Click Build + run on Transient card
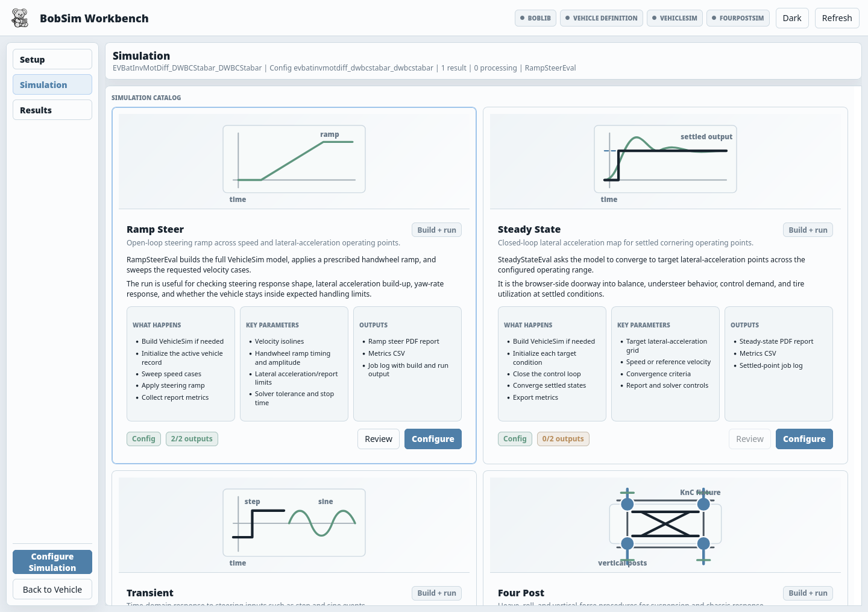The image size is (868, 612). pos(437,593)
